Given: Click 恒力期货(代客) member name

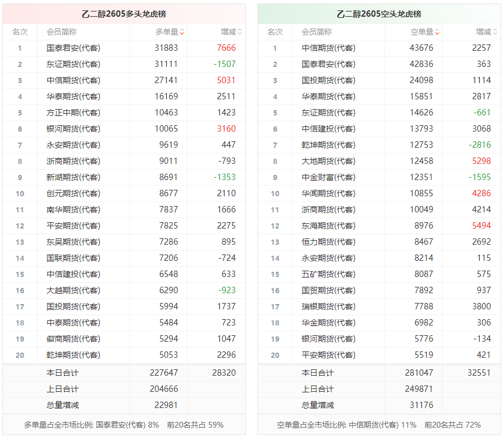Looking at the screenshot, I should (x=328, y=242).
